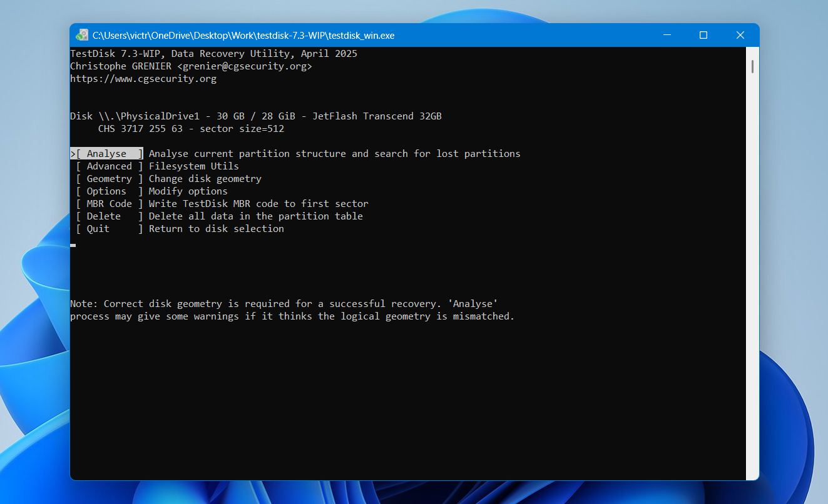Select the Analyse menu option
Image resolution: width=828 pixels, height=504 pixels.
click(x=106, y=154)
